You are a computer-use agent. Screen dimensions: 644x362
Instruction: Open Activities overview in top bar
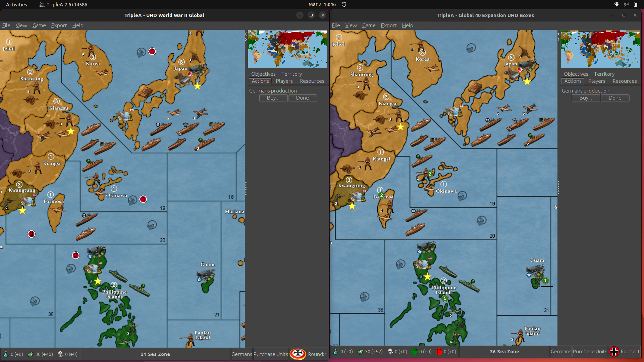point(16,4)
